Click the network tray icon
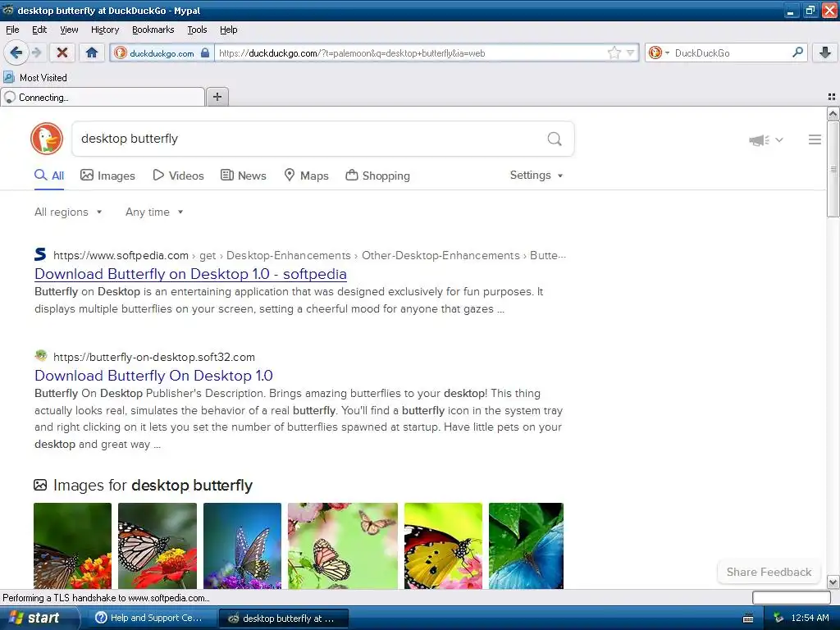 (x=778, y=619)
